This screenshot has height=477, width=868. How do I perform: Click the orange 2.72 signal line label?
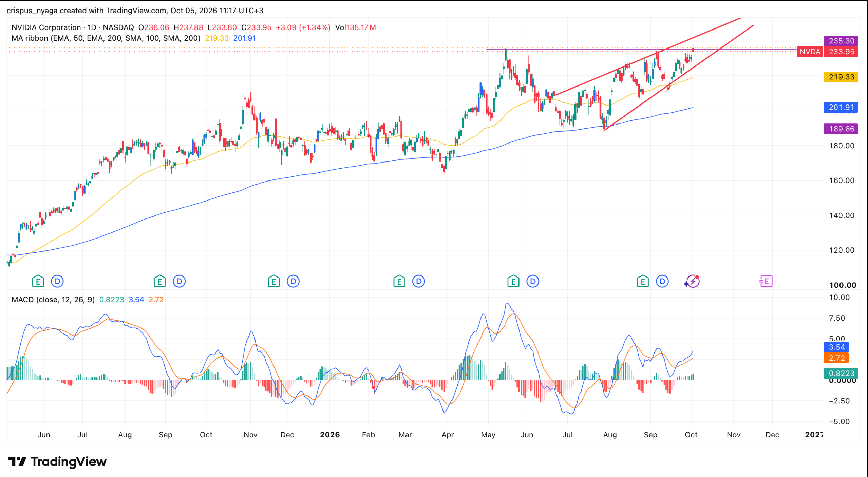(836, 358)
